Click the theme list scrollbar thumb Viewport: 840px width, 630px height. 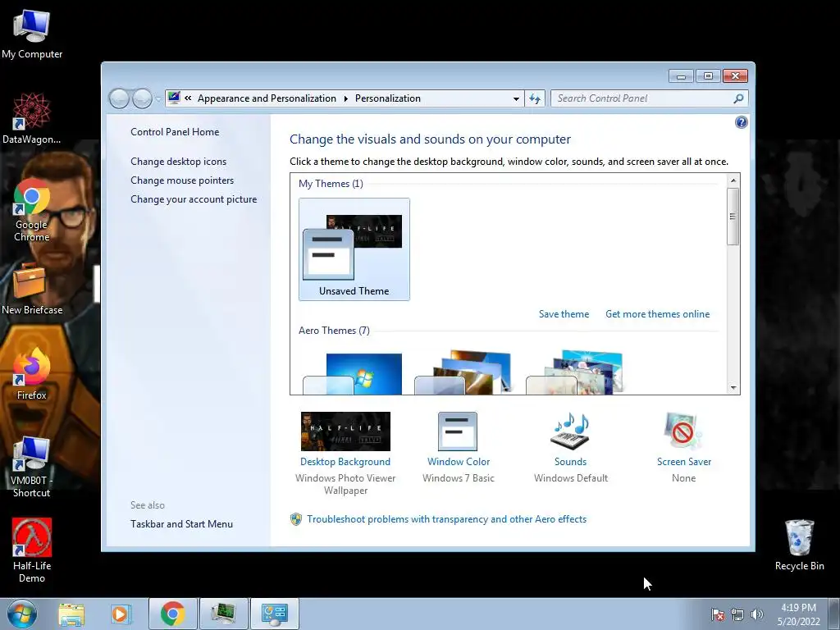(733, 217)
